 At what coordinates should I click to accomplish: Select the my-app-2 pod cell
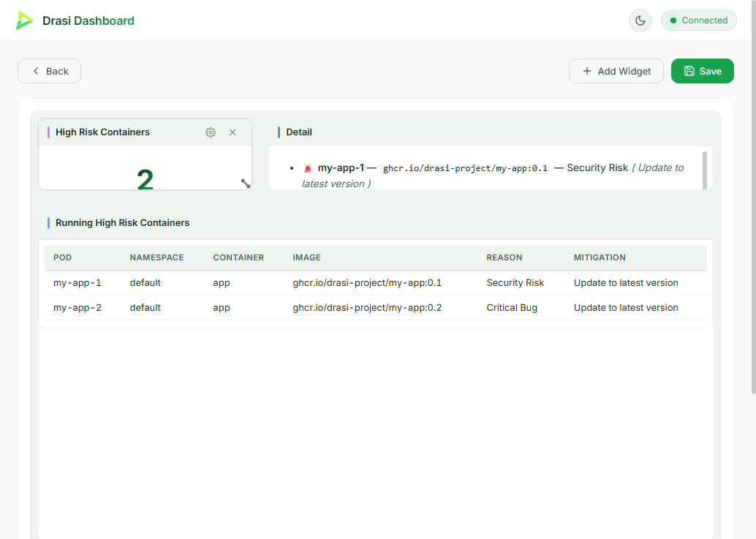tap(78, 308)
